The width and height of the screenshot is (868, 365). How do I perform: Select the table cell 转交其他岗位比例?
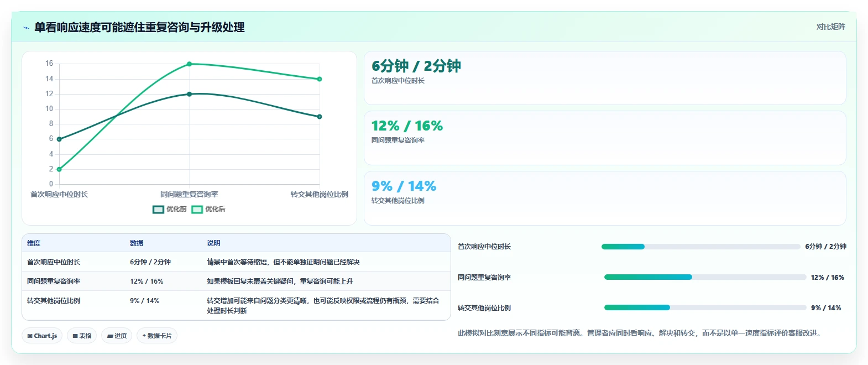pos(54,301)
